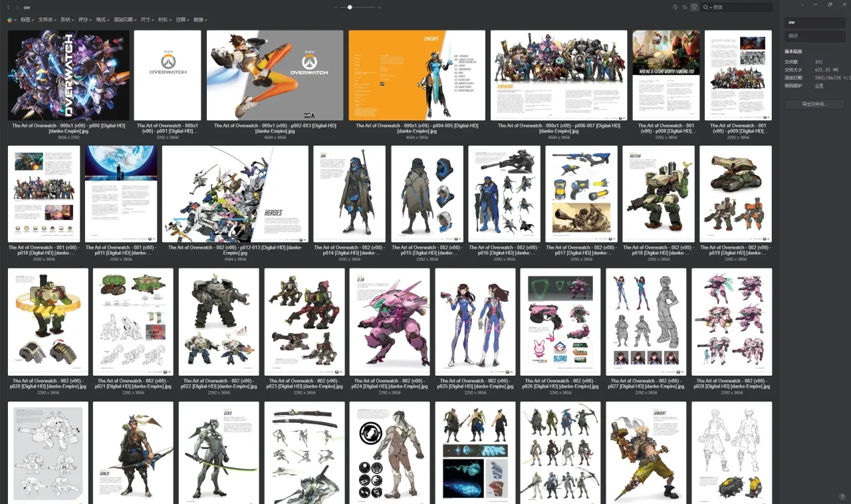Open the two D.Va pilots page p025

coord(475,322)
